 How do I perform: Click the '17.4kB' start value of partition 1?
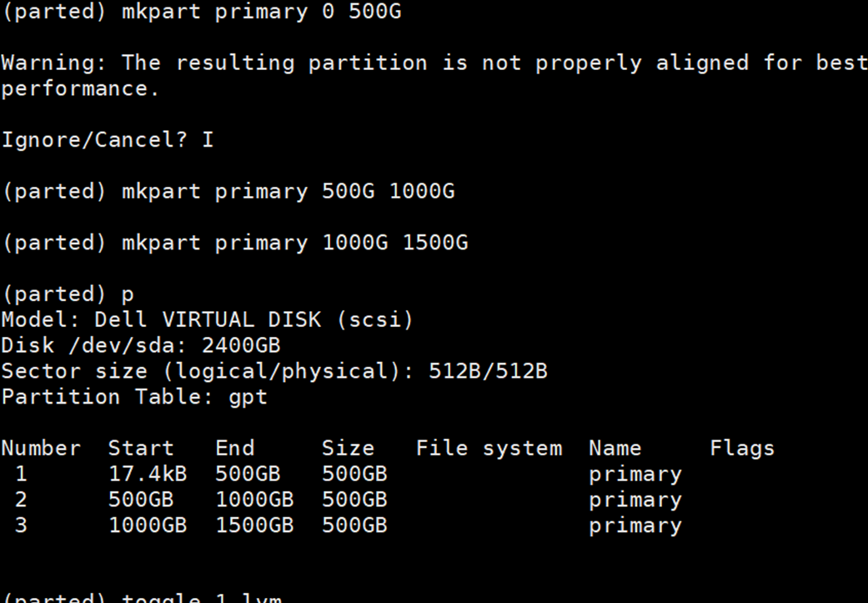(x=148, y=474)
